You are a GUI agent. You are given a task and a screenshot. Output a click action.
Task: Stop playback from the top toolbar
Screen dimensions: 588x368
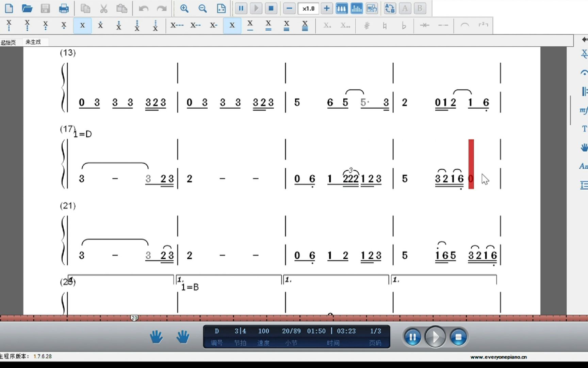[271, 9]
